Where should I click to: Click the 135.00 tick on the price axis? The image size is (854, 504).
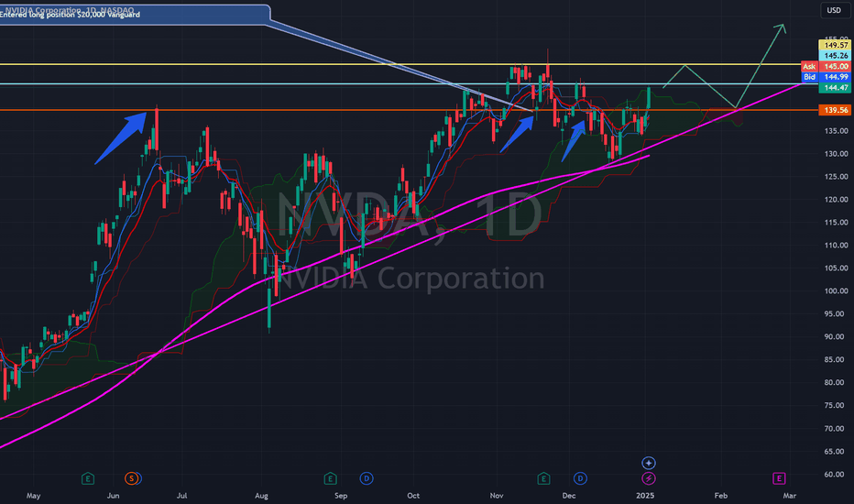836,131
